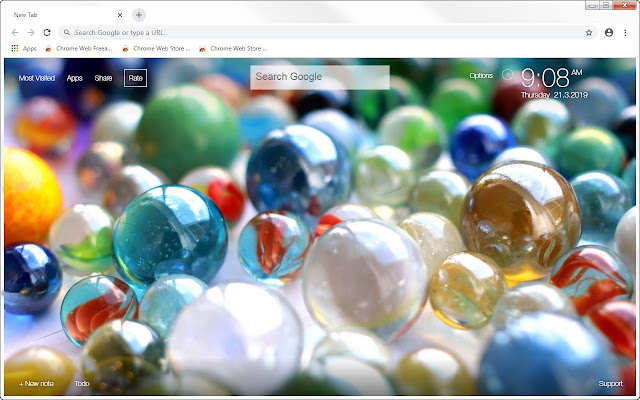640x400 pixels.
Task: Open the Apps grid shortcut in bookmarks bar
Action: [x=24, y=48]
